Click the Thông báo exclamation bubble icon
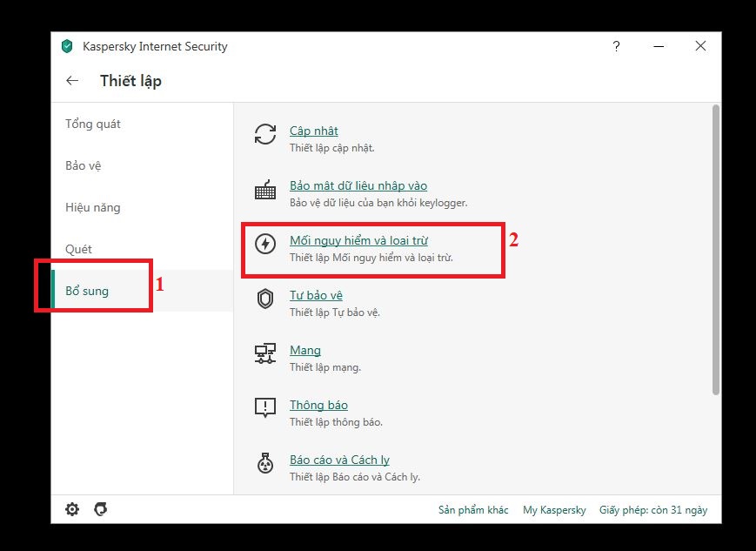 (x=265, y=407)
